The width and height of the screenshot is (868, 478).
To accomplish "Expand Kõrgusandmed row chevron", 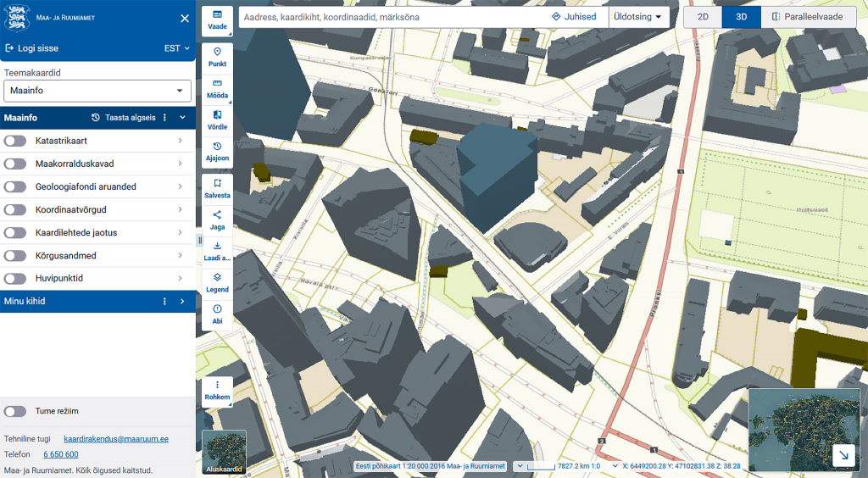I will 180,256.
